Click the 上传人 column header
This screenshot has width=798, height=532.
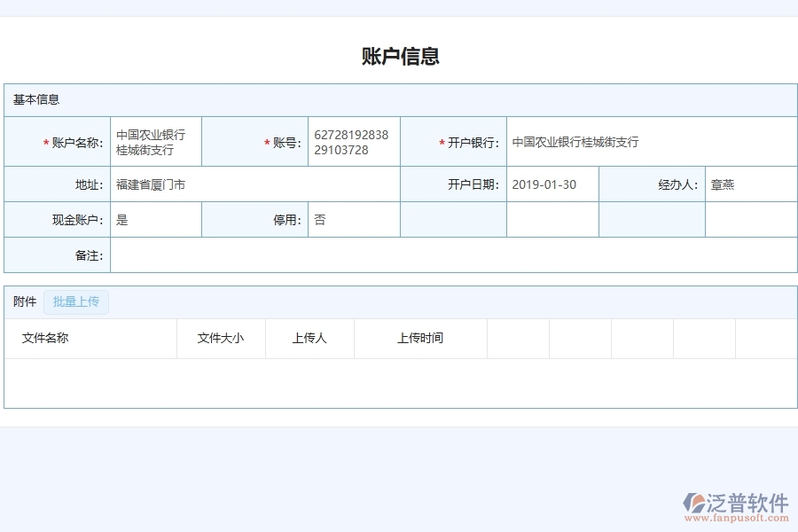tap(308, 338)
